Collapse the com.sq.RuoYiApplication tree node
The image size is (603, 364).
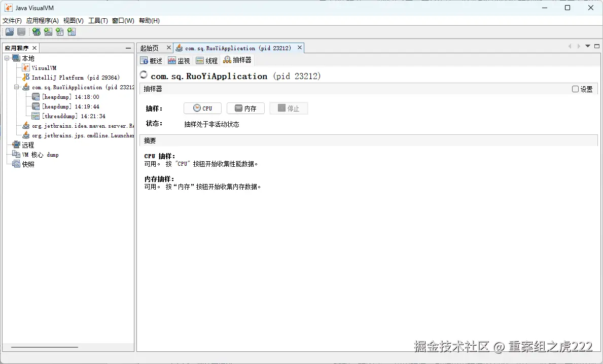[17, 87]
